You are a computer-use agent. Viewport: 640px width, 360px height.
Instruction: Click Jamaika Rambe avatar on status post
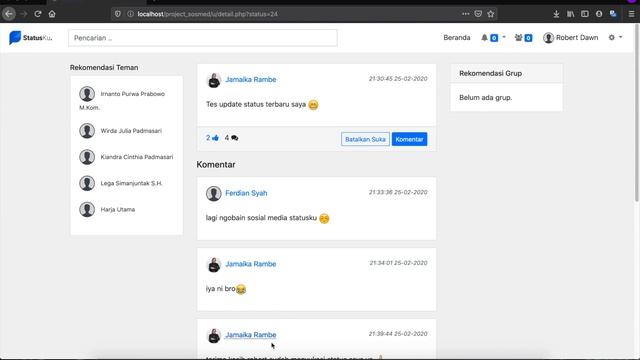point(213,80)
